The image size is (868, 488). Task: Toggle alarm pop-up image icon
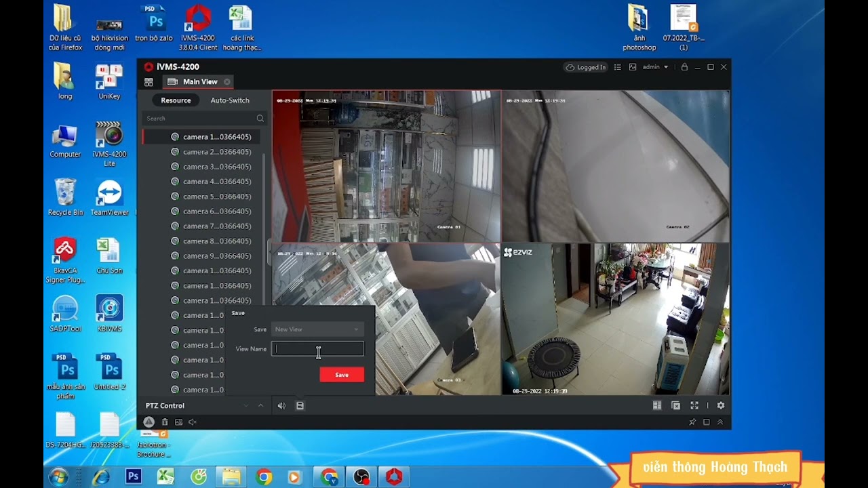coord(179,422)
